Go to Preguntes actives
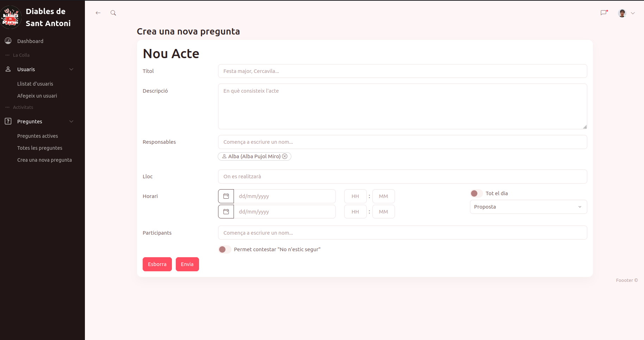Screen dimensions: 644x340 point(38,136)
